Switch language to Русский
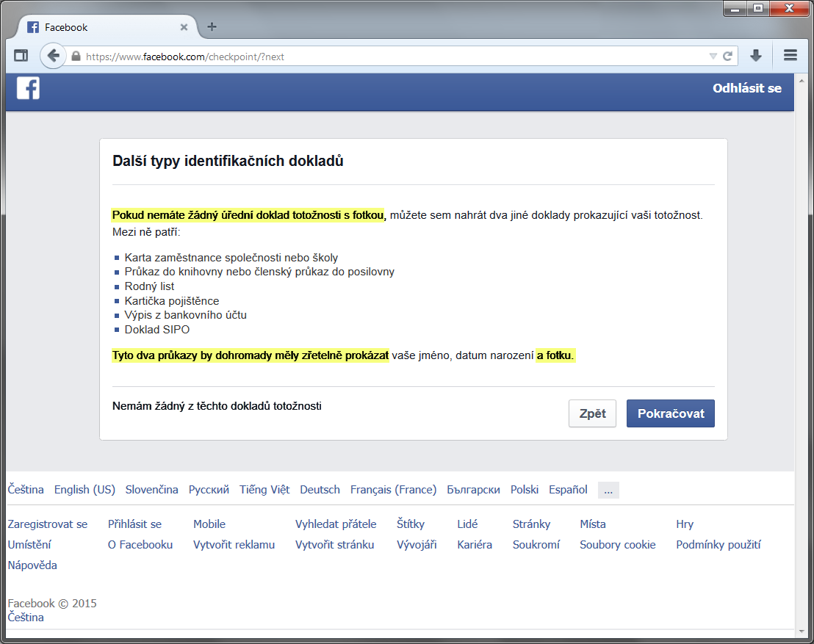Viewport: 814px width, 644px height. pyautogui.click(x=209, y=489)
